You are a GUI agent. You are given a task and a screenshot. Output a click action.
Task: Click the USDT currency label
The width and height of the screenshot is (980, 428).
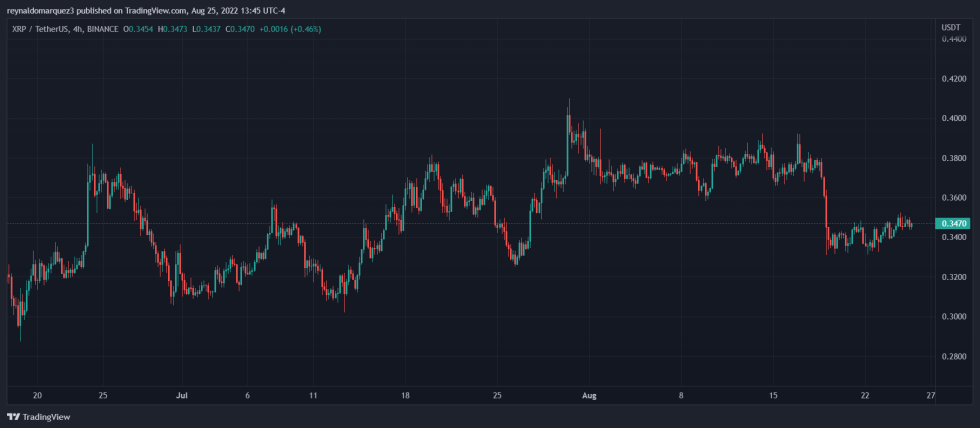(951, 27)
